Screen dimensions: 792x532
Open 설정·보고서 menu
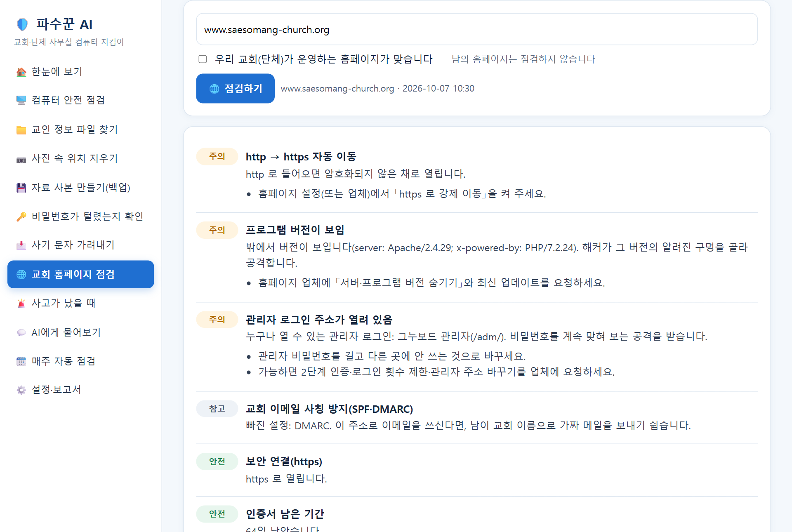(x=81, y=390)
